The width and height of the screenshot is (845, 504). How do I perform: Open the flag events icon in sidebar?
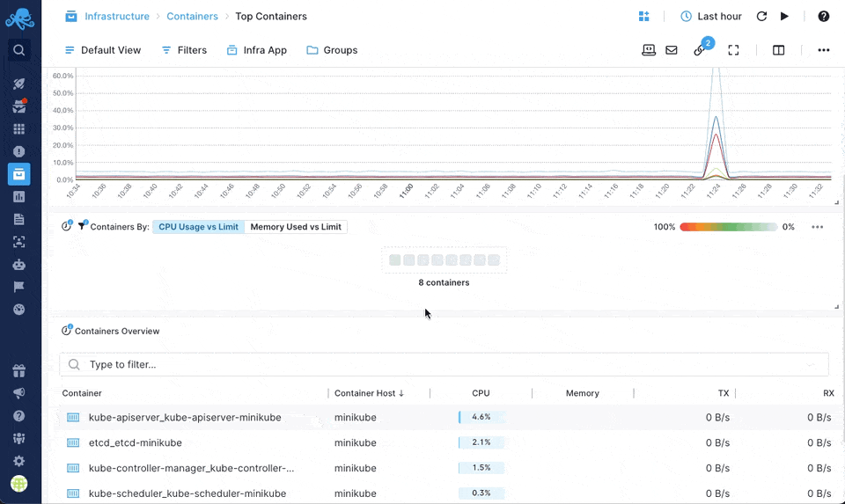(18, 287)
